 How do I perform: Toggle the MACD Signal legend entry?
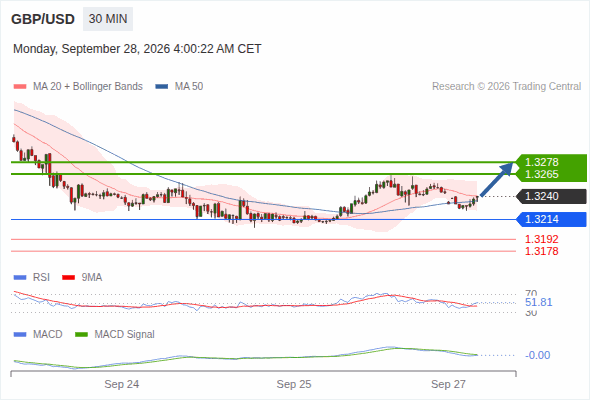pyautogui.click(x=115, y=334)
